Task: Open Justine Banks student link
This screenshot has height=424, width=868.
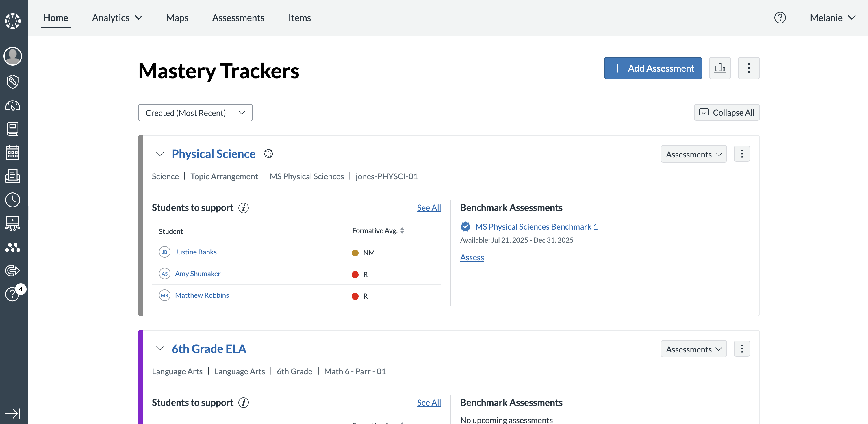Action: (x=195, y=252)
